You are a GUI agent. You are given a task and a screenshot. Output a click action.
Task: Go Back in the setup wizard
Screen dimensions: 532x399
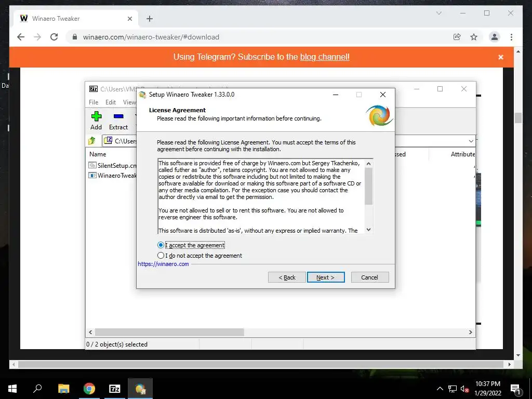[287, 277]
